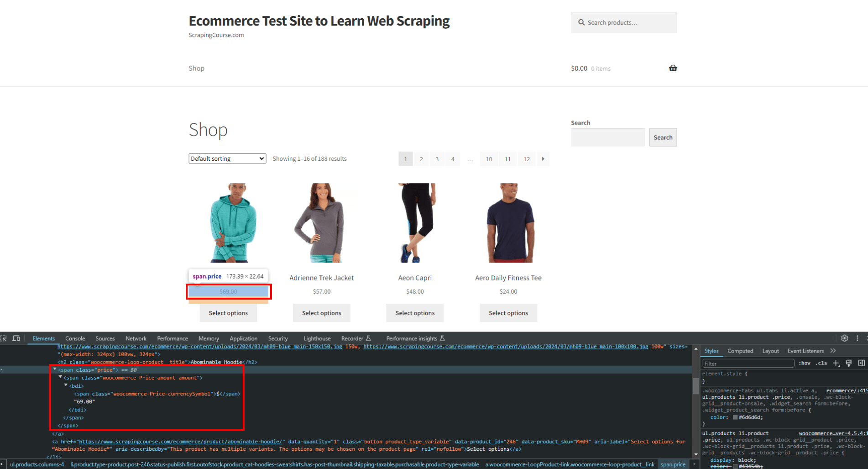868x469 pixels.
Task: Click Select options under Abominable Hoodie
Action: [228, 313]
